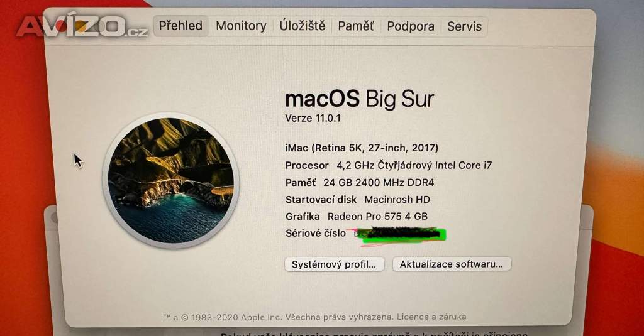
Task: Click the Paměť 24 GB DDR4 info line
Action: (x=360, y=183)
